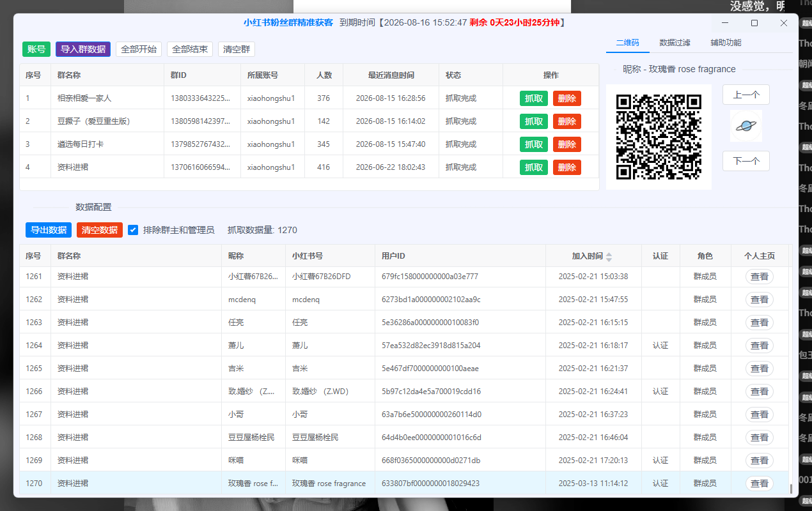This screenshot has width=812, height=511.
Task: Click the 全部结束 button
Action: (190, 49)
